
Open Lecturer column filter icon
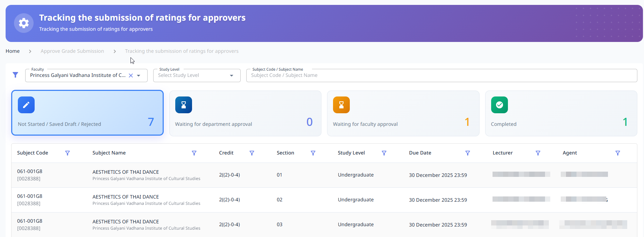538,153
